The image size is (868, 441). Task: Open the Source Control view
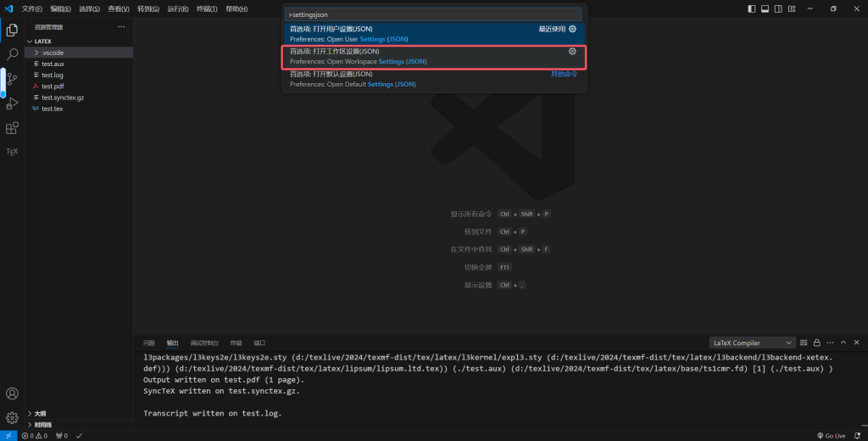click(12, 79)
